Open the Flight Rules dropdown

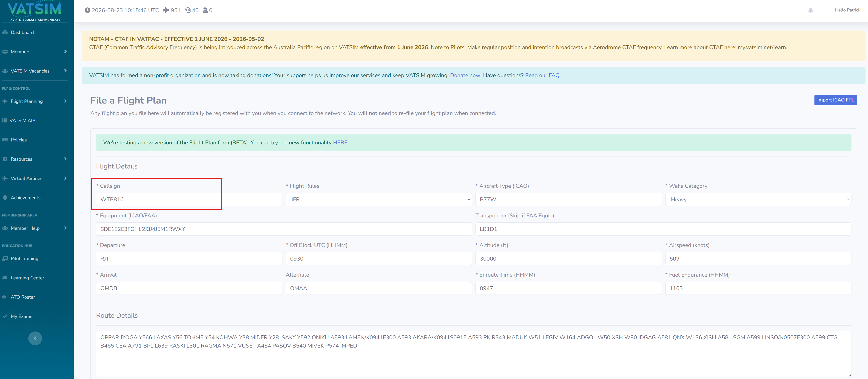coord(379,199)
